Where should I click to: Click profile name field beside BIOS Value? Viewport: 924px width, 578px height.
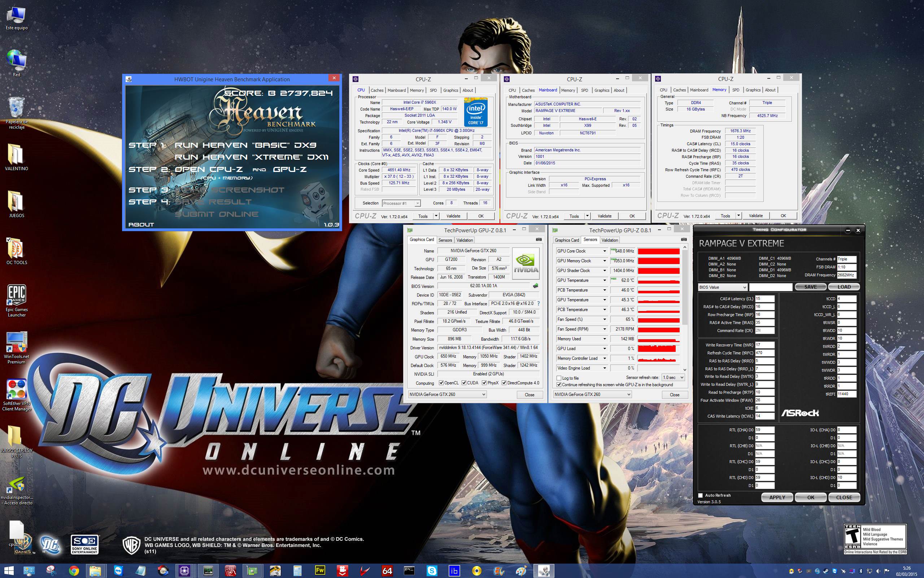point(771,287)
